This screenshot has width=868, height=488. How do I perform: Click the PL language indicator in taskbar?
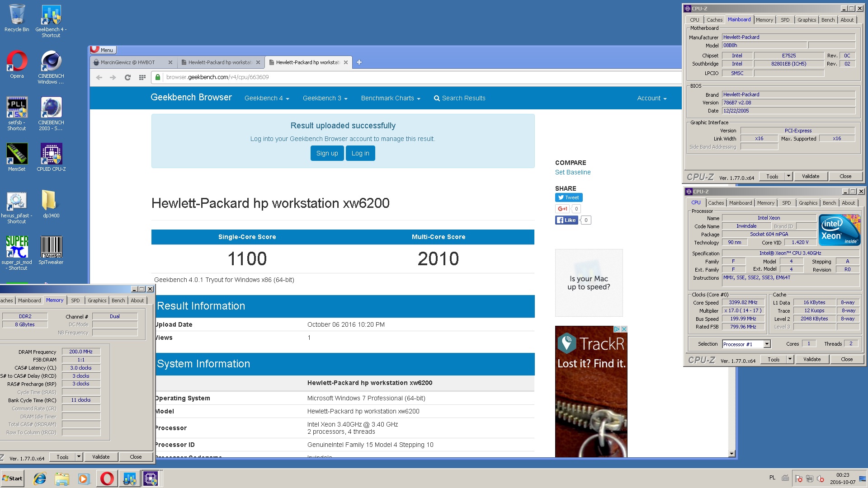(772, 478)
